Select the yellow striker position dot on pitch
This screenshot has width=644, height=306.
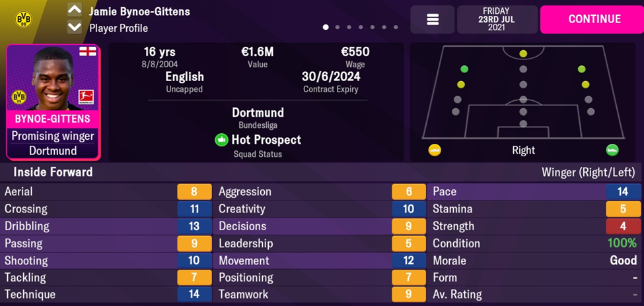523,53
